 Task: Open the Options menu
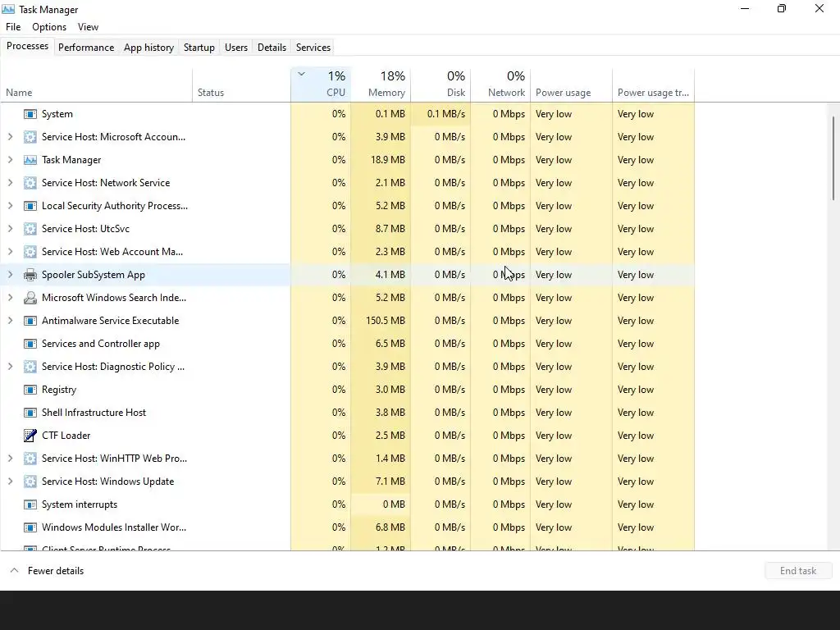tap(49, 27)
